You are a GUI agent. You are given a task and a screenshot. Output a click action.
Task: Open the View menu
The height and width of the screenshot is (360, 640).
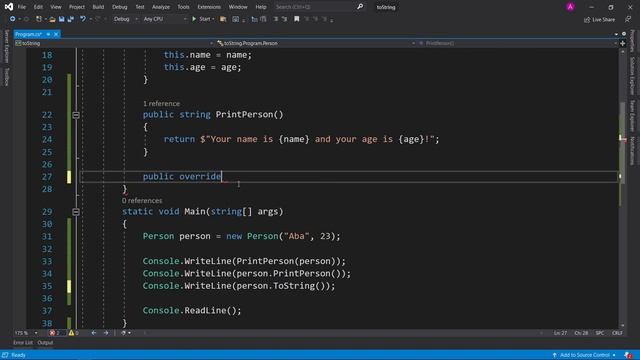coord(56,7)
